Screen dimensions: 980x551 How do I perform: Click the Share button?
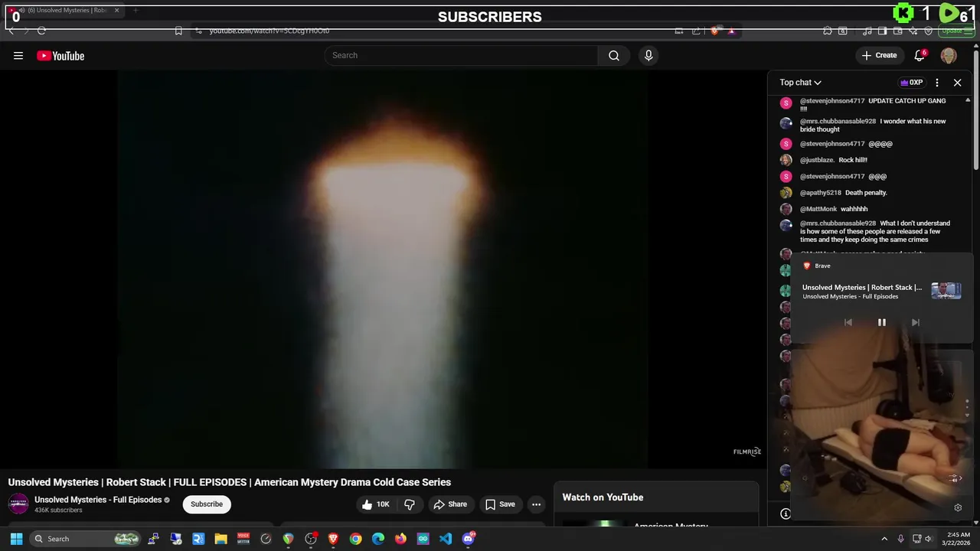[450, 504]
